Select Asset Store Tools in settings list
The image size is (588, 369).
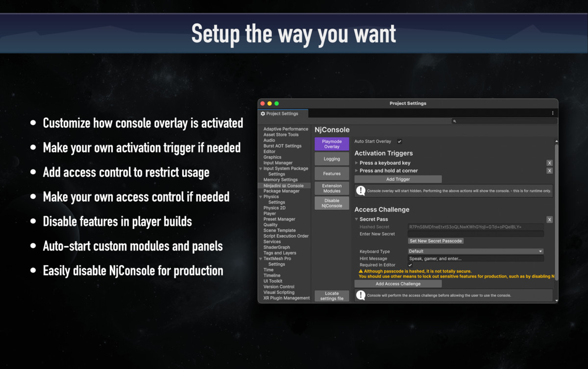point(281,135)
